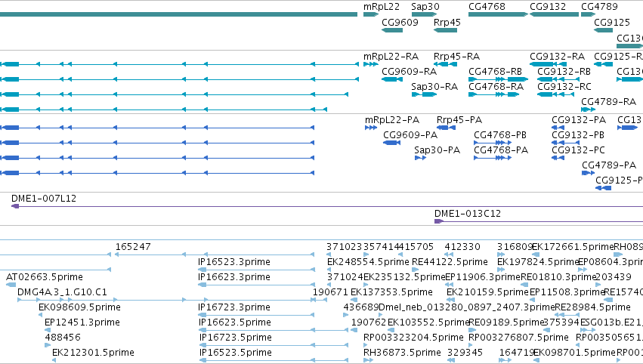Select EST RP003276807.5prime
This screenshot has width=643, height=364.
point(518,338)
